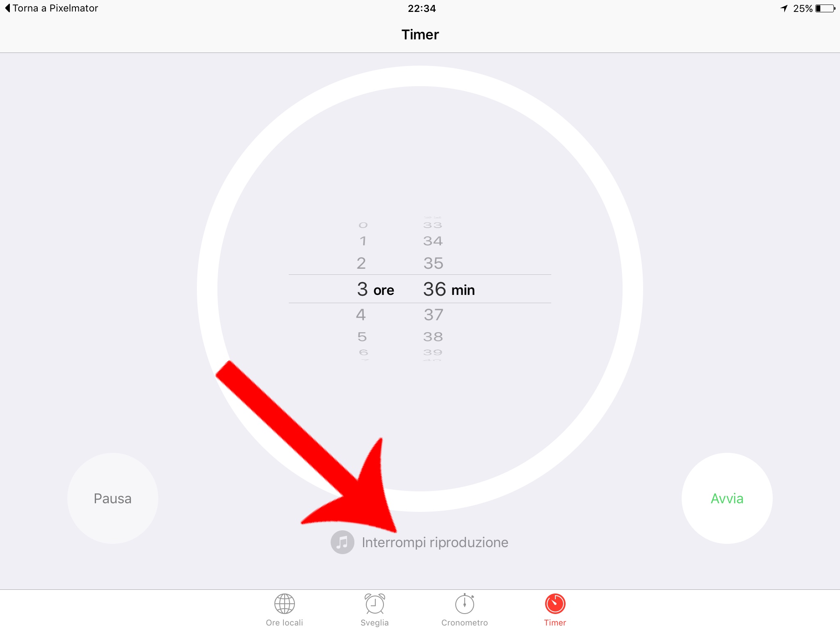Tap the location arrow status icon

coord(784,8)
